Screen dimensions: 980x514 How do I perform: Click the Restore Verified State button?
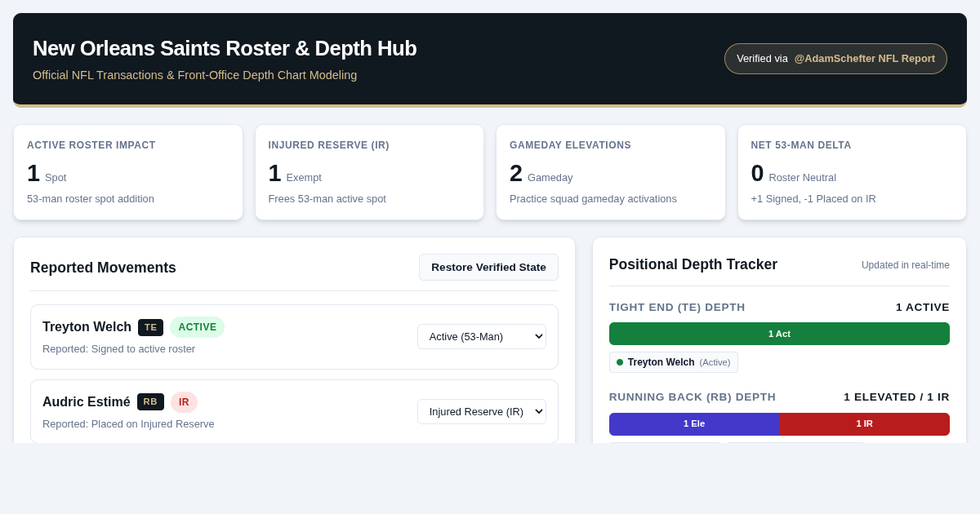(488, 267)
